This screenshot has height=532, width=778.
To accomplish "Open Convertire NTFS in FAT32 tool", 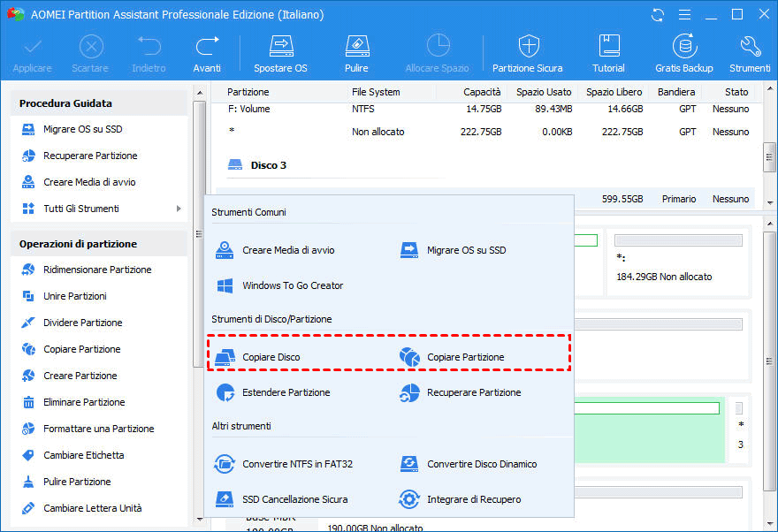I will 284,464.
